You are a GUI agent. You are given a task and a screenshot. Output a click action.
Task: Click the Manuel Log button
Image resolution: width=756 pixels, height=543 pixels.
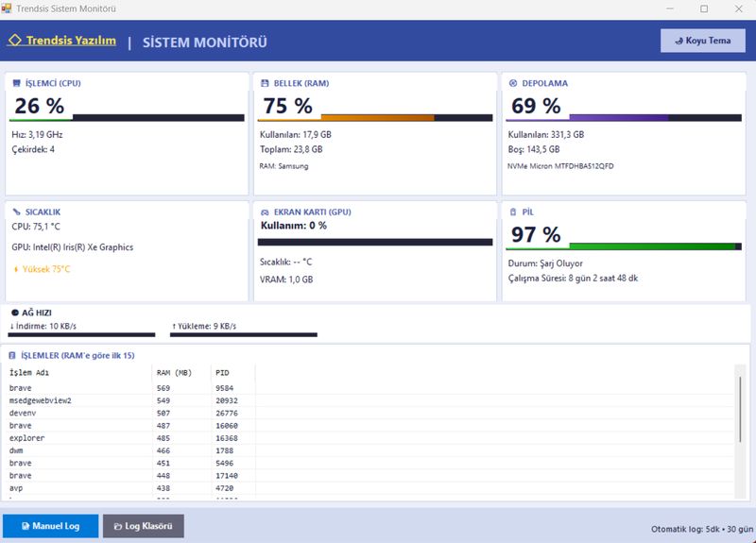(x=51, y=526)
